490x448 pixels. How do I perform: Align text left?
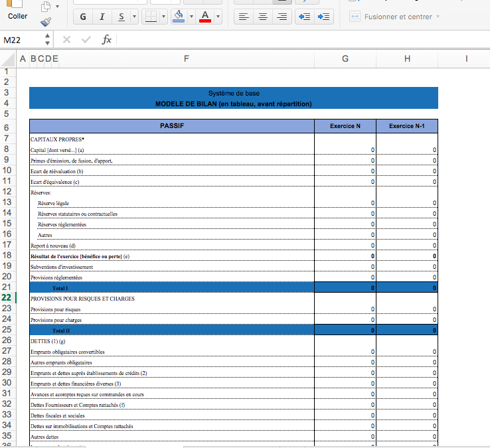[244, 17]
